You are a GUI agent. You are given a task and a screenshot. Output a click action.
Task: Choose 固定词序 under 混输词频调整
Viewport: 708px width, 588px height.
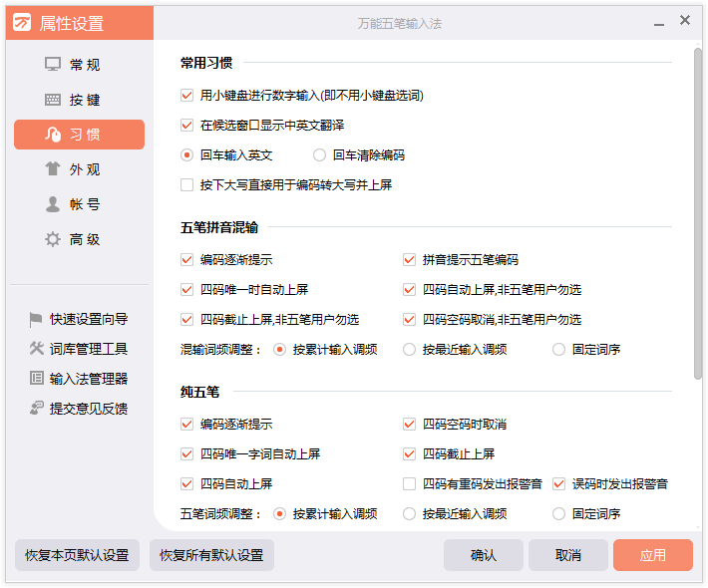(x=558, y=350)
